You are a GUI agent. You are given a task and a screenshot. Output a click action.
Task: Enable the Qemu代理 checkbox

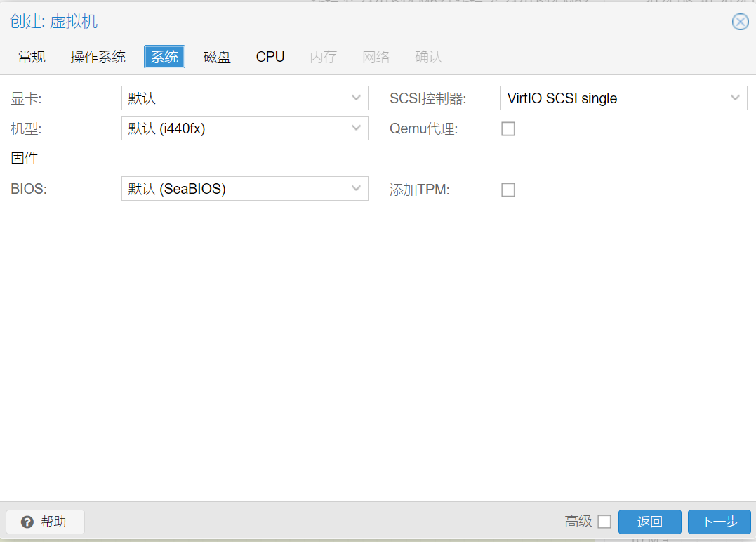tap(508, 128)
